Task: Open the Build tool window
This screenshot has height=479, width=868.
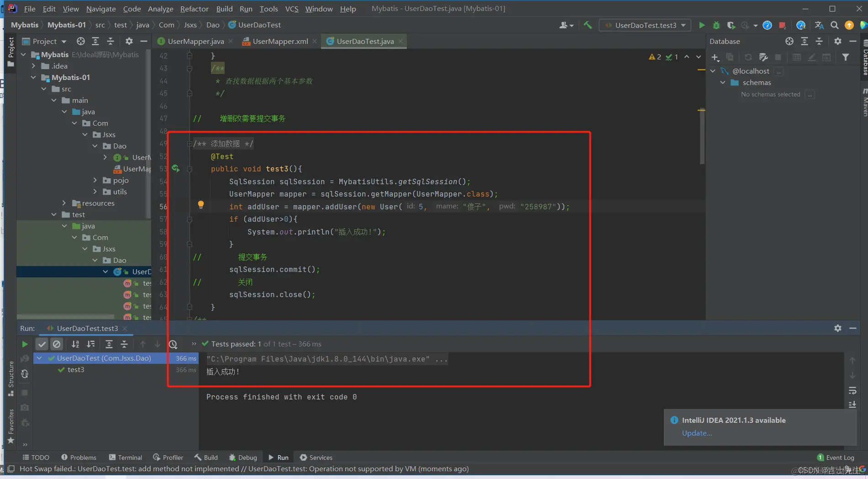Action: point(206,458)
